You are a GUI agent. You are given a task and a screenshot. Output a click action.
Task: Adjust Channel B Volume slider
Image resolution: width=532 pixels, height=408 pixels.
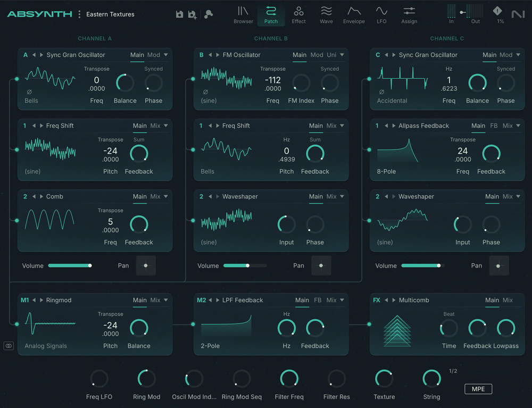tap(245, 265)
